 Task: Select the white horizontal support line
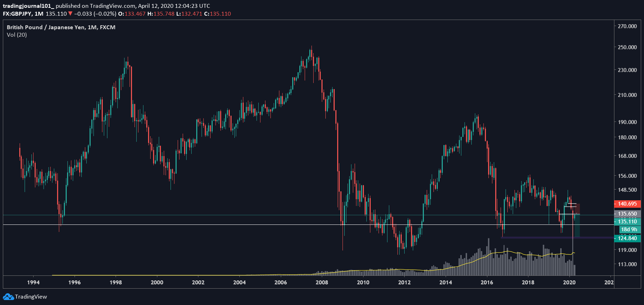pyautogui.click(x=308, y=224)
